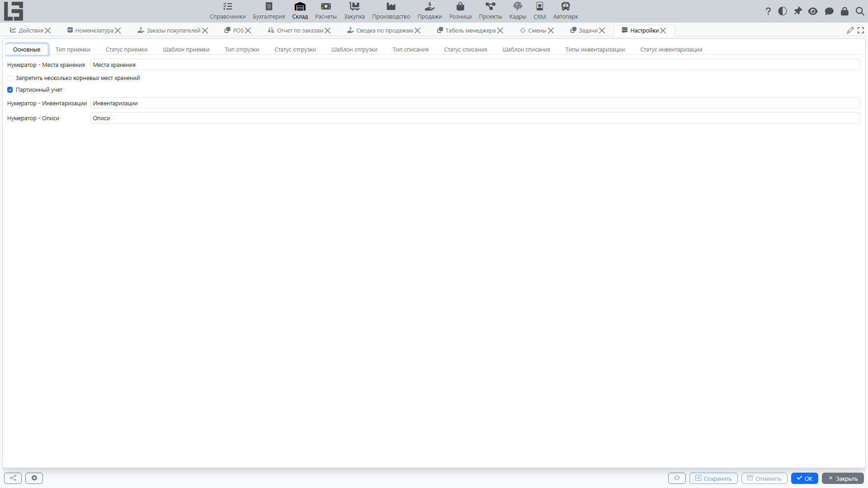868x488 pixels.
Task: Switch to Статус инвентаризации tab
Action: click(671, 50)
